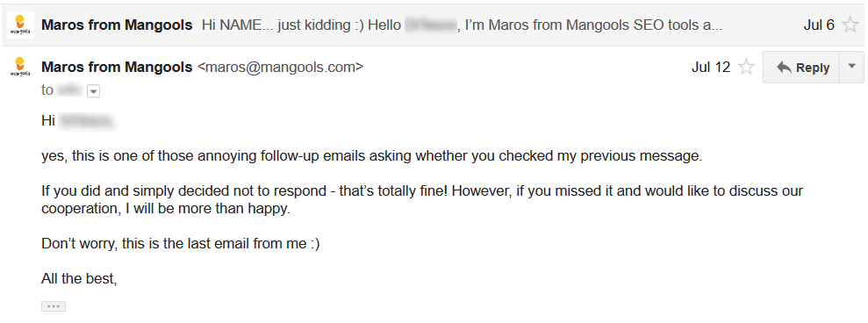
Task: Click the Reply button
Action: click(x=801, y=68)
